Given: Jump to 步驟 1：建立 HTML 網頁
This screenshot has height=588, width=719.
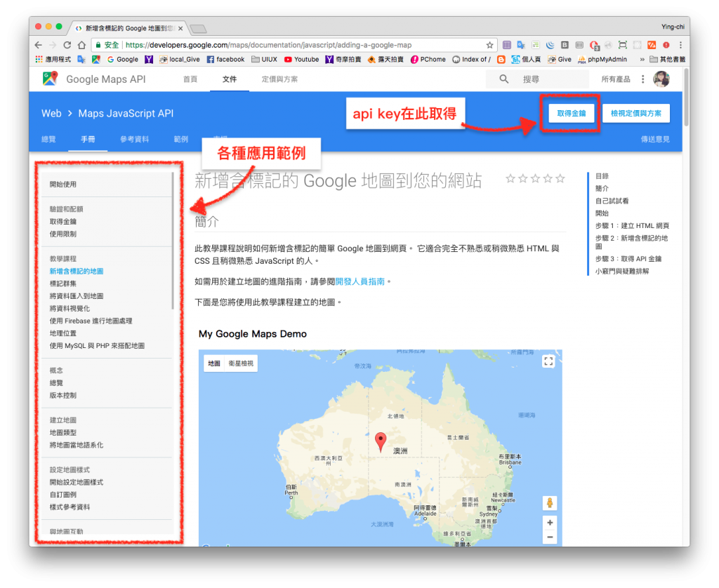Looking at the screenshot, I should 633,225.
